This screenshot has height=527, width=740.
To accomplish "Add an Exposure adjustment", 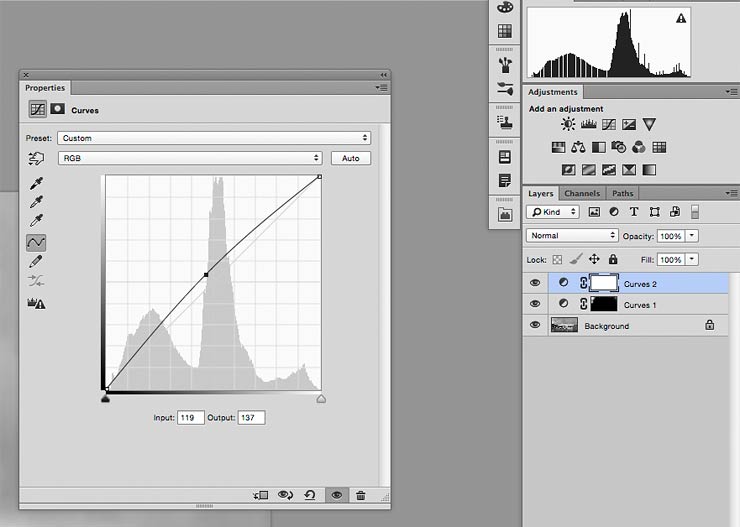I will coord(629,124).
